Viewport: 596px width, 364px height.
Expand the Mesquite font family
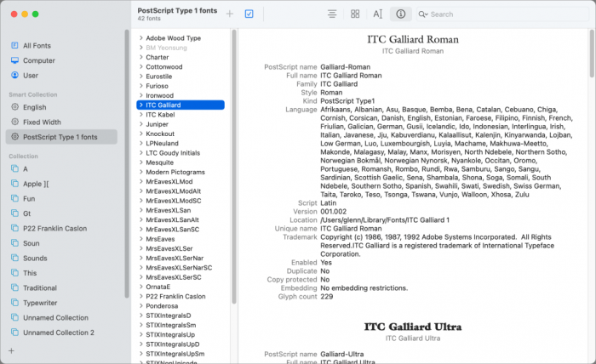coord(141,162)
